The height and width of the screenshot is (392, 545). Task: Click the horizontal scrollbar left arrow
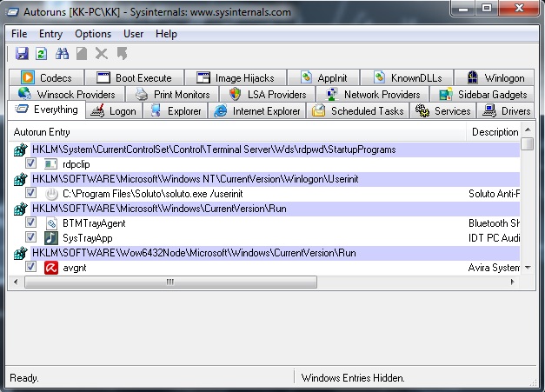(16, 282)
